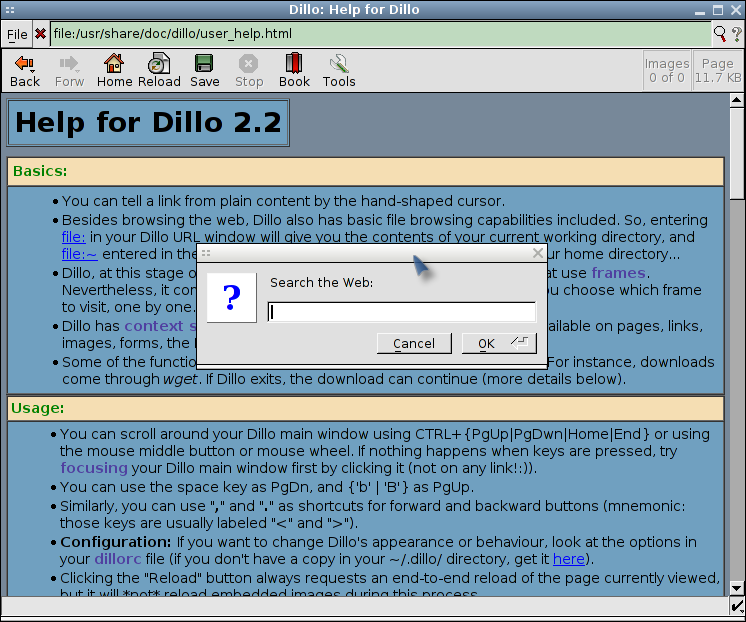
Task: Clear the URL with the red X icon
Action: (40, 34)
